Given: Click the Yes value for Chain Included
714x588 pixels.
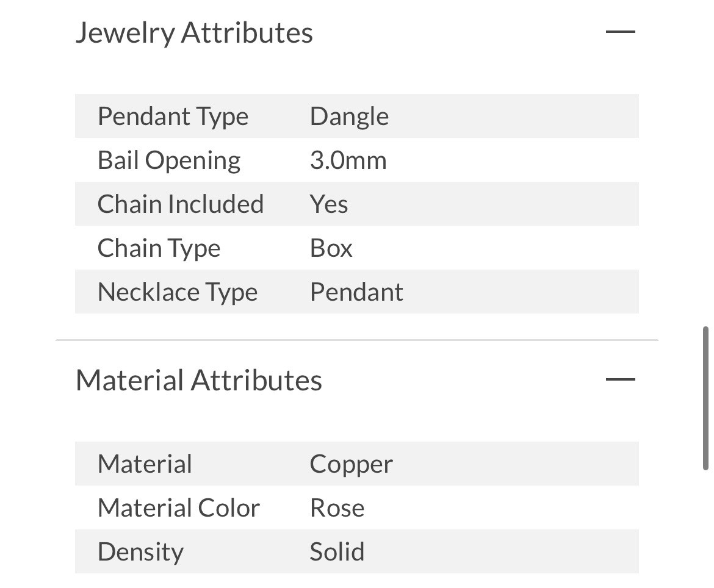Looking at the screenshot, I should [x=329, y=204].
